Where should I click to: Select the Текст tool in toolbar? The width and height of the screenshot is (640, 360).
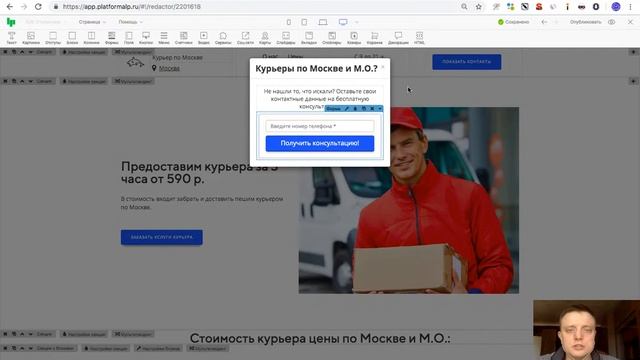click(11, 38)
